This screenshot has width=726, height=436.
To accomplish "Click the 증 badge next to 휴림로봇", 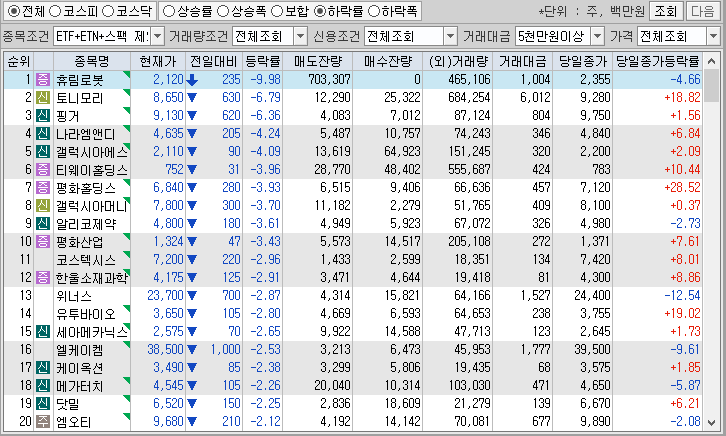I will (43, 80).
